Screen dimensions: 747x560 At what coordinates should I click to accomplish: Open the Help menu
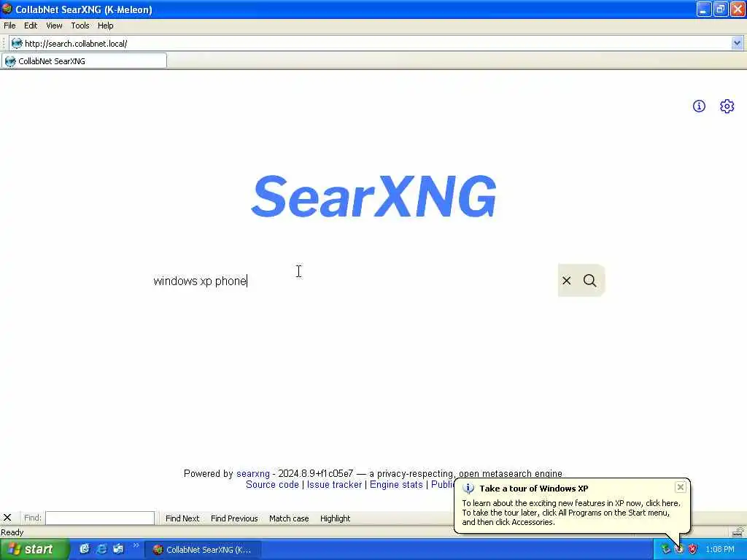coord(105,26)
